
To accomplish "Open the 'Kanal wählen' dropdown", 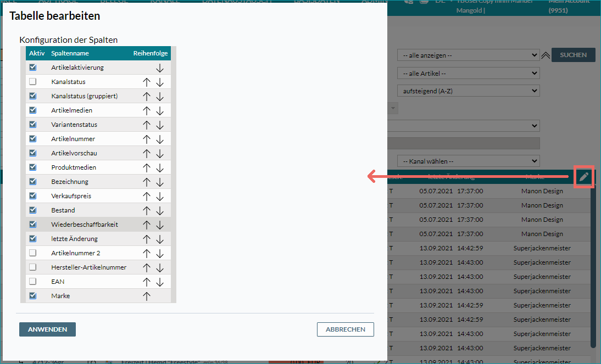I will (469, 161).
